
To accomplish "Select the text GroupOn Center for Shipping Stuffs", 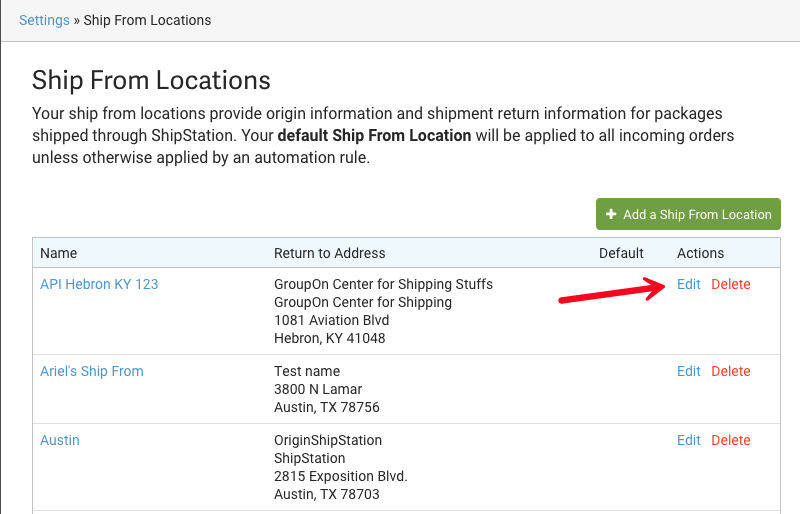I will (383, 284).
